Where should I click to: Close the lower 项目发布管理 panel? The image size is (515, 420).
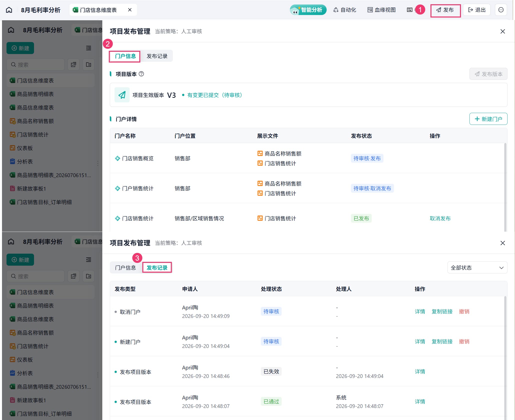(503, 243)
